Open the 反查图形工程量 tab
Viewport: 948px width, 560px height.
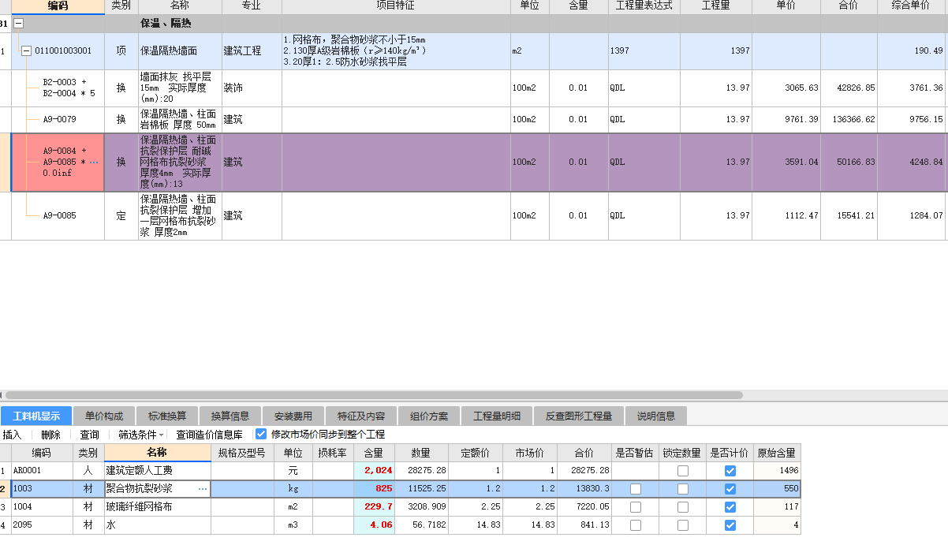coord(579,416)
